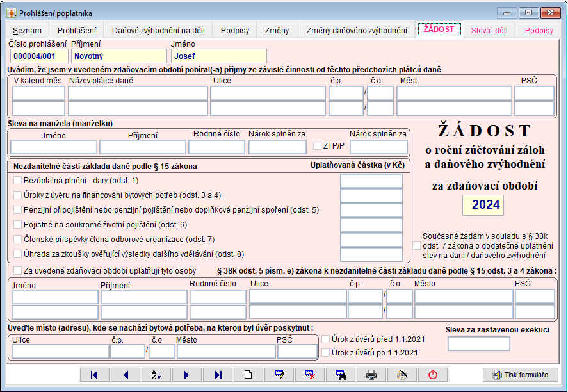The image size is (568, 392).
Task: Click spouse Rodné číslo field in Sleva na manžela
Action: tap(217, 147)
